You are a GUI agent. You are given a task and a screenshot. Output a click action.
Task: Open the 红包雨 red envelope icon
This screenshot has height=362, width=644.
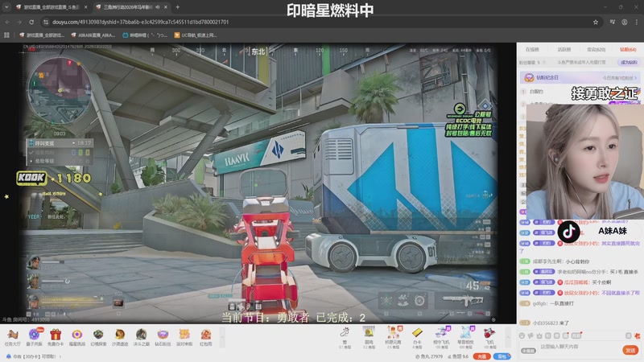206,337
